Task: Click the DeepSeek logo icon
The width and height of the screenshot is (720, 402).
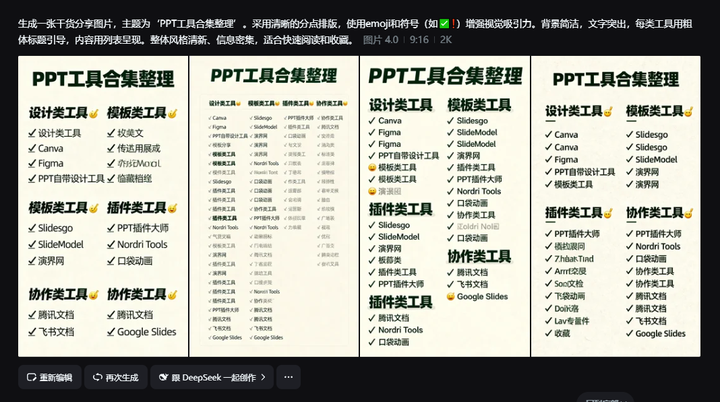Action: pyautogui.click(x=163, y=377)
